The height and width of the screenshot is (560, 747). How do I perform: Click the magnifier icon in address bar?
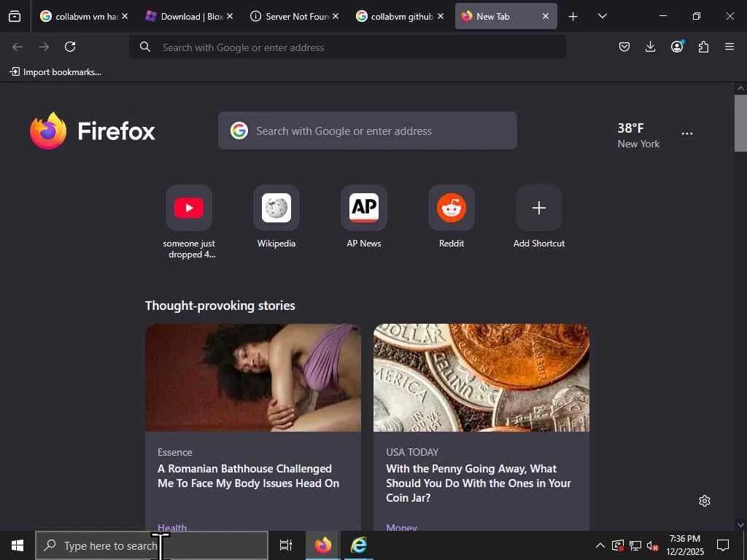click(x=145, y=47)
